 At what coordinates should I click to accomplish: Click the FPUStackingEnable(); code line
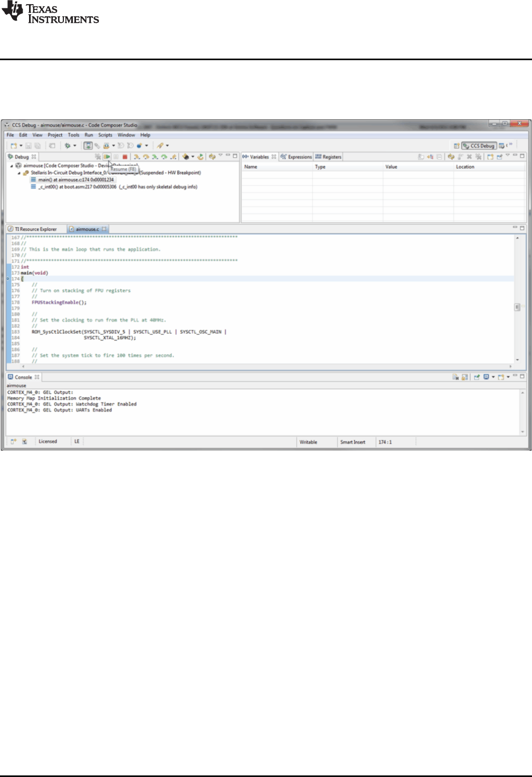pyautogui.click(x=59, y=302)
